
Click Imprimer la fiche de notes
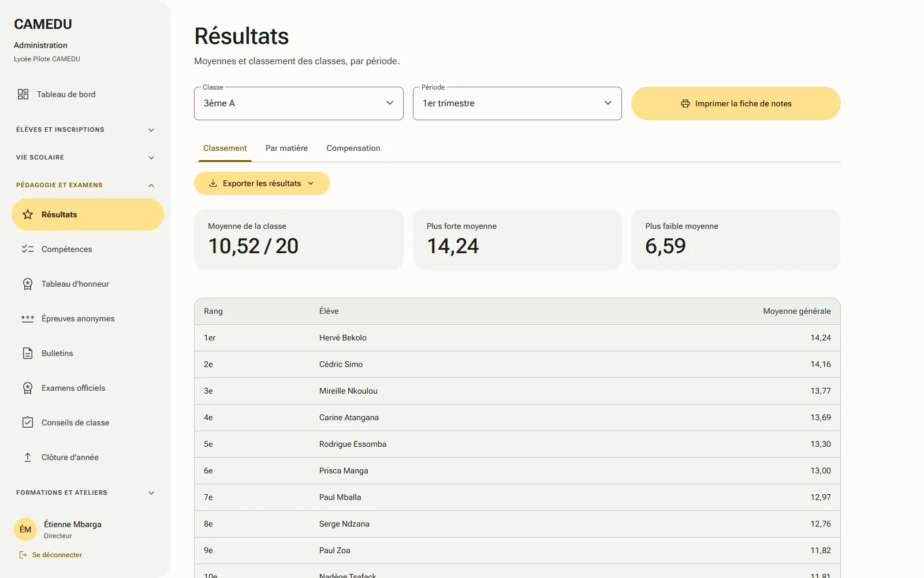[736, 103]
